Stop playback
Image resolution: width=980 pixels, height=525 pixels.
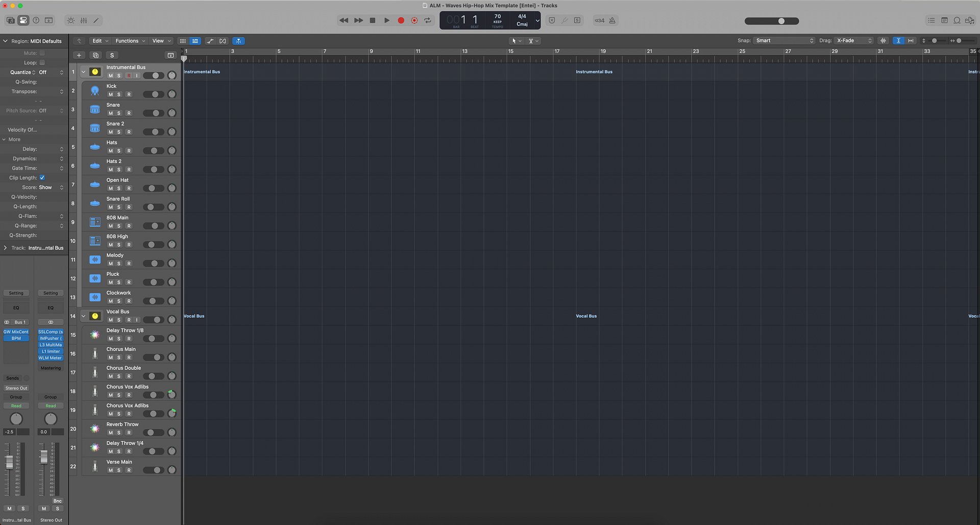[x=373, y=20]
